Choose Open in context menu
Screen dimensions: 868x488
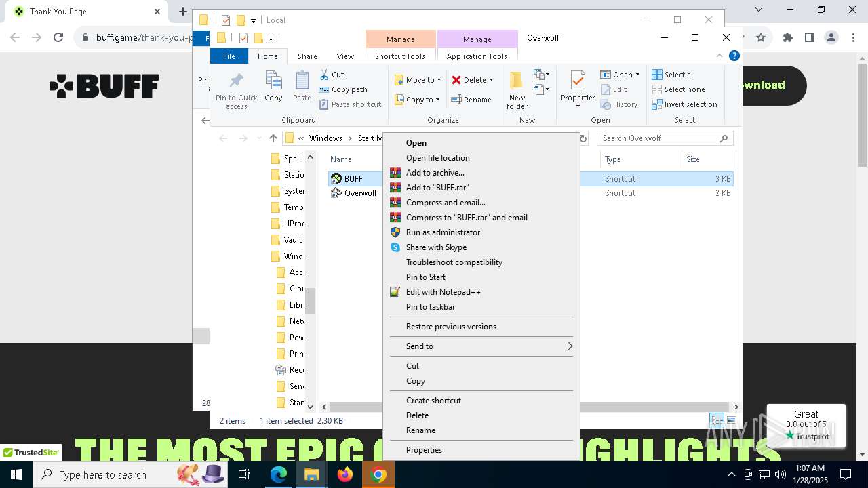pyautogui.click(x=481, y=143)
